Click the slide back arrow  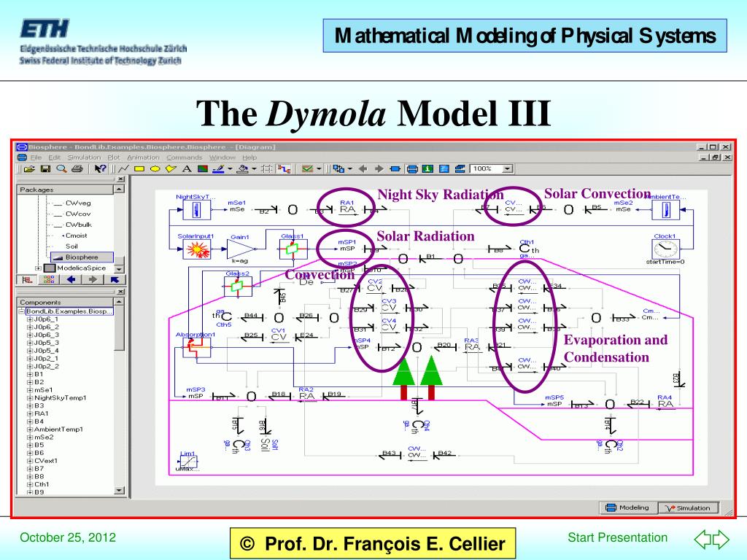coord(703,539)
